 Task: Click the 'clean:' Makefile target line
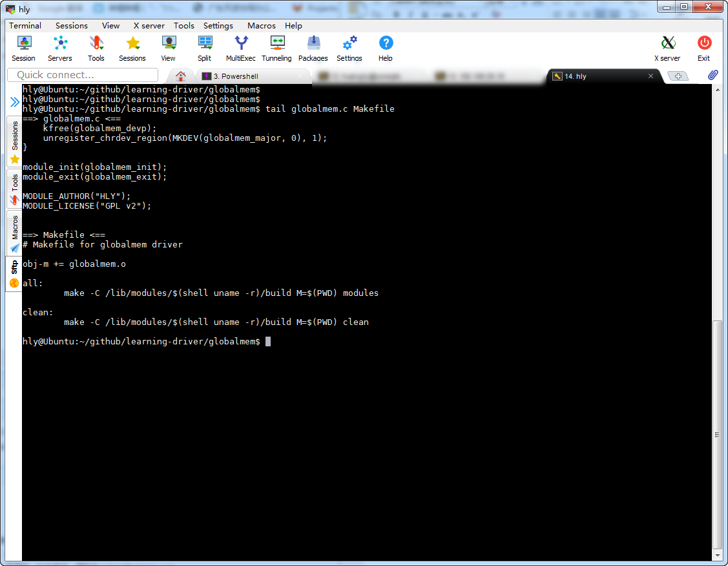(x=37, y=312)
